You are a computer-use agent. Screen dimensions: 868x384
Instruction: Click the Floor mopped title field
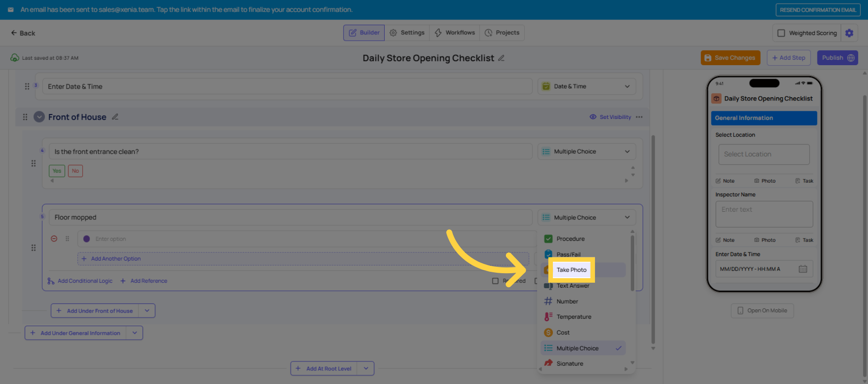[289, 217]
